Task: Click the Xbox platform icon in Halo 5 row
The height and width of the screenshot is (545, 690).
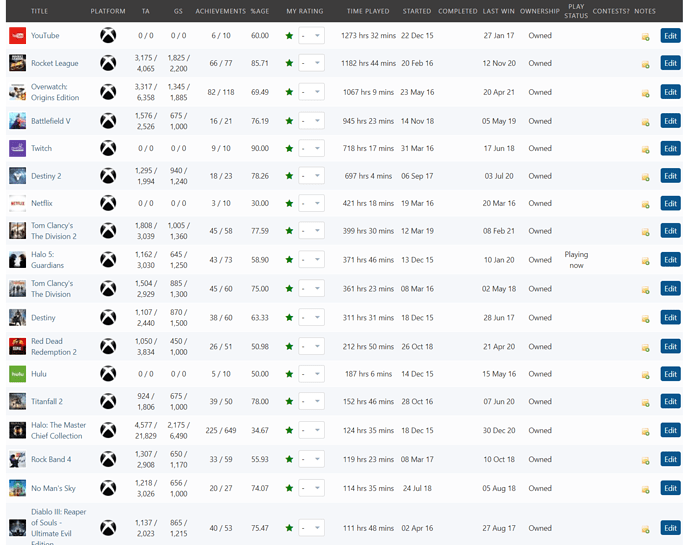Action: pyautogui.click(x=108, y=260)
